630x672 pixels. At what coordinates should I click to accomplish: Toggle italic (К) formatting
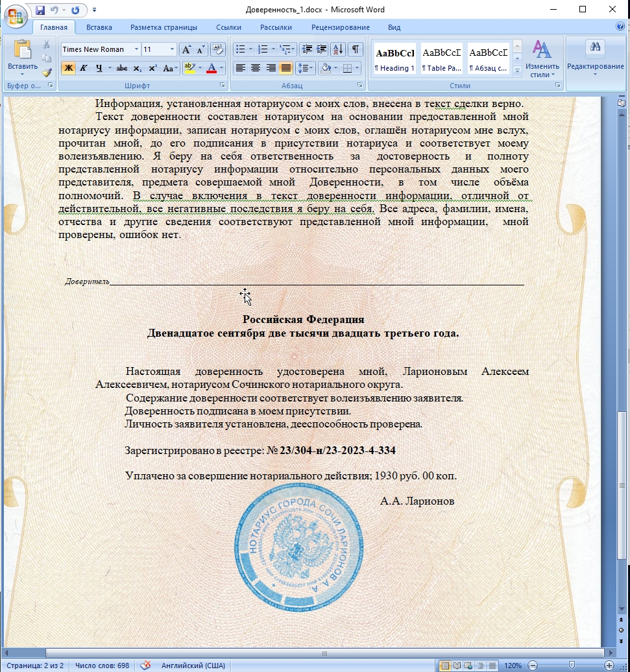84,68
